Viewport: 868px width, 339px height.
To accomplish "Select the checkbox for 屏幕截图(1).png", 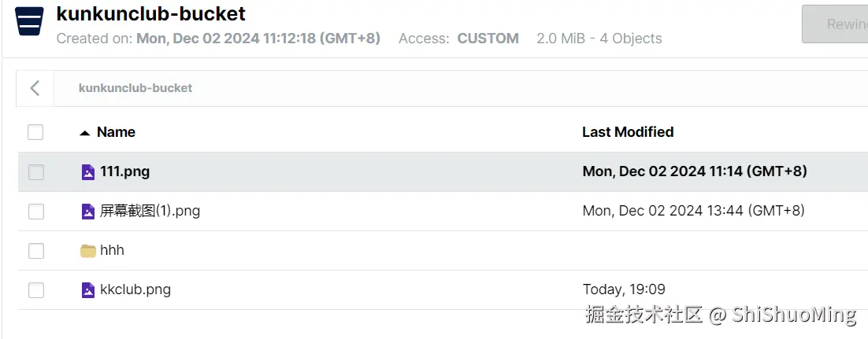I will tap(35, 211).
